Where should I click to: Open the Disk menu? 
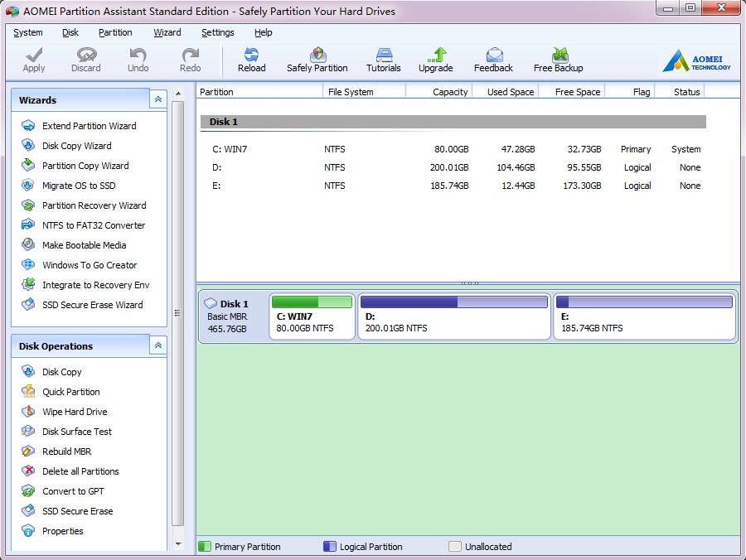click(70, 32)
